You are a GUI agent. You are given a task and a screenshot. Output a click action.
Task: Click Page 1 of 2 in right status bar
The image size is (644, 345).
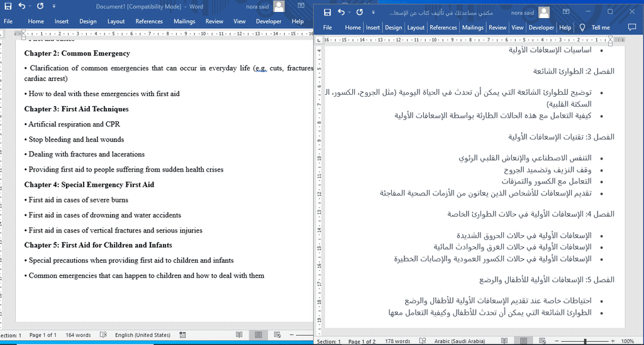tap(362, 341)
